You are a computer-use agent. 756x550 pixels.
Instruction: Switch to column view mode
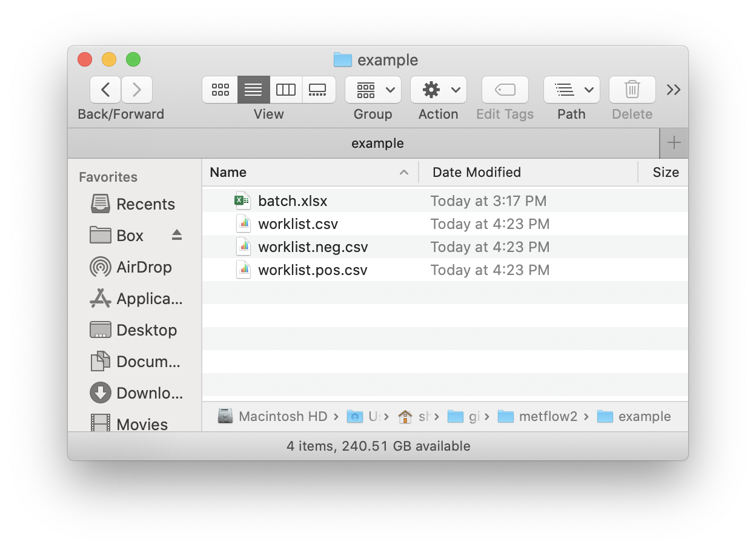click(x=285, y=90)
